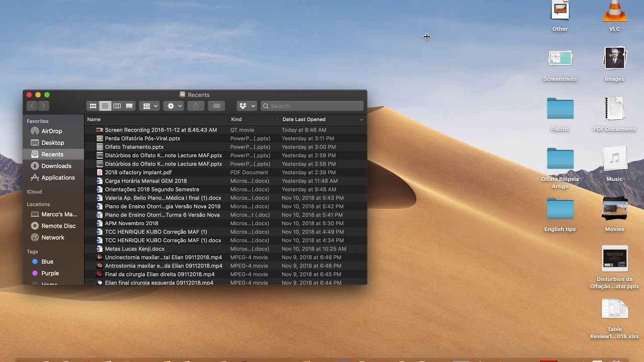Image resolution: width=644 pixels, height=362 pixels.
Task: Open the item grouping dropdown
Action: (x=148, y=106)
